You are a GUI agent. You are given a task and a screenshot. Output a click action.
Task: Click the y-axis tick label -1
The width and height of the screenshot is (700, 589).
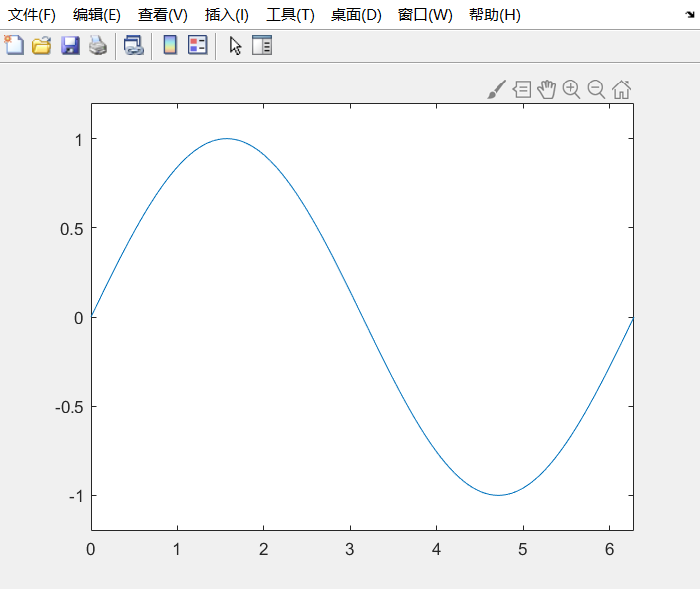pos(76,496)
